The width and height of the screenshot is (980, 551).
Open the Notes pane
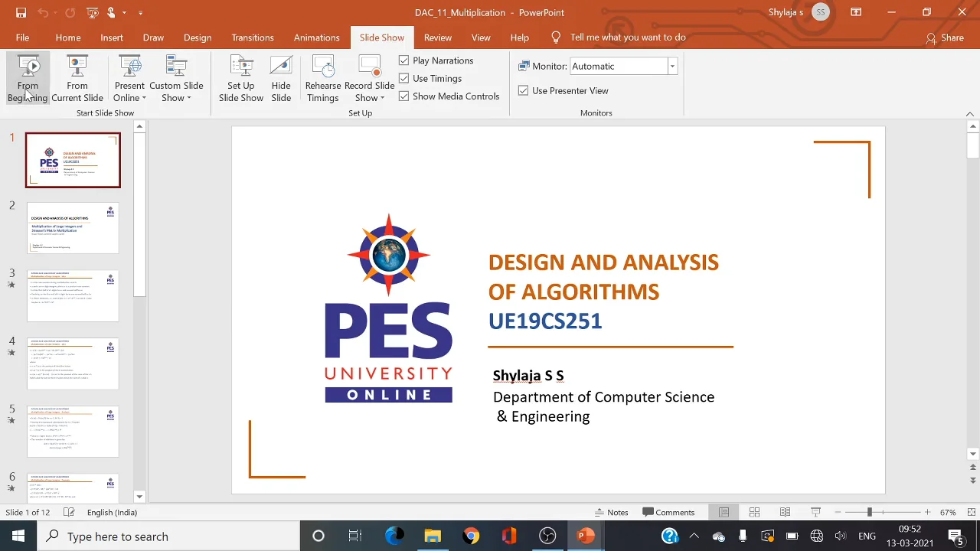click(611, 512)
